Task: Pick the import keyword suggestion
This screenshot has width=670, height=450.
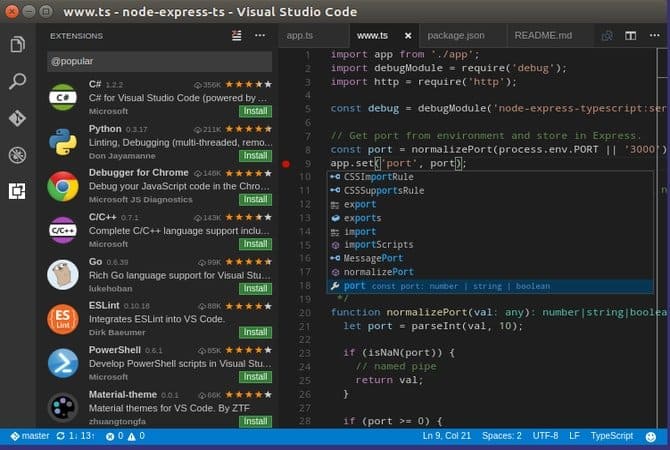Action: coord(490,232)
